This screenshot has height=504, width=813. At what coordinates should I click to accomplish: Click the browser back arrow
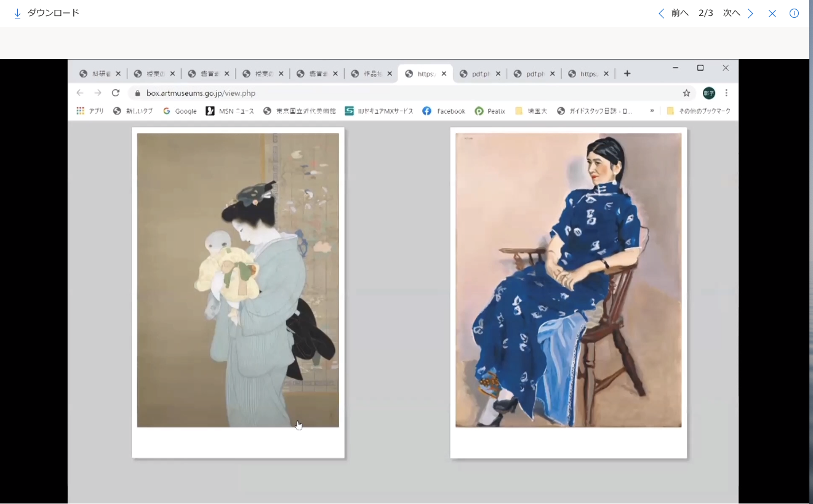point(79,93)
